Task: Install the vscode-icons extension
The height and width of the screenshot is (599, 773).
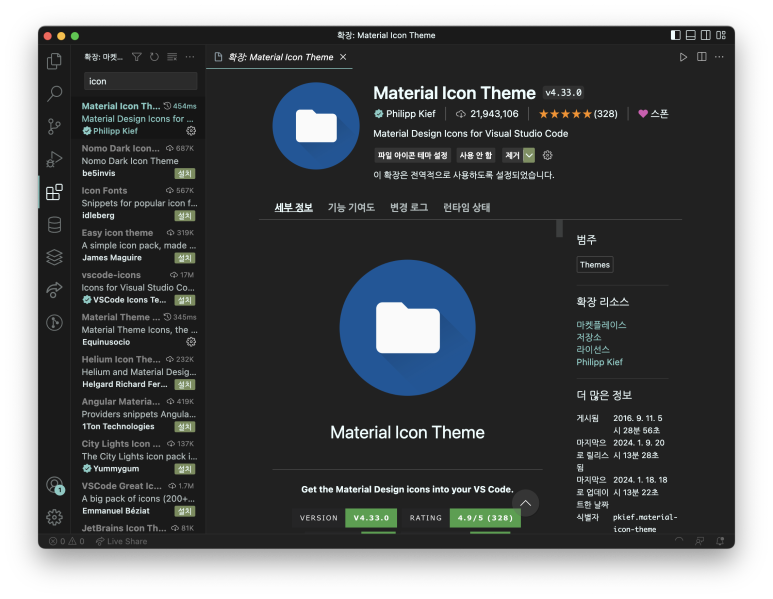Action: pyautogui.click(x=185, y=300)
